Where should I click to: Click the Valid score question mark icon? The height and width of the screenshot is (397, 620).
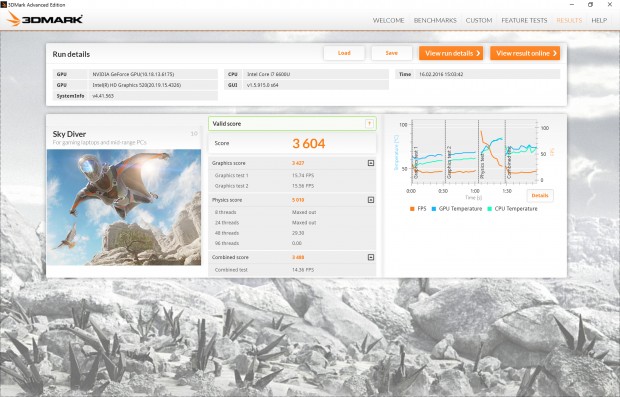pos(369,124)
